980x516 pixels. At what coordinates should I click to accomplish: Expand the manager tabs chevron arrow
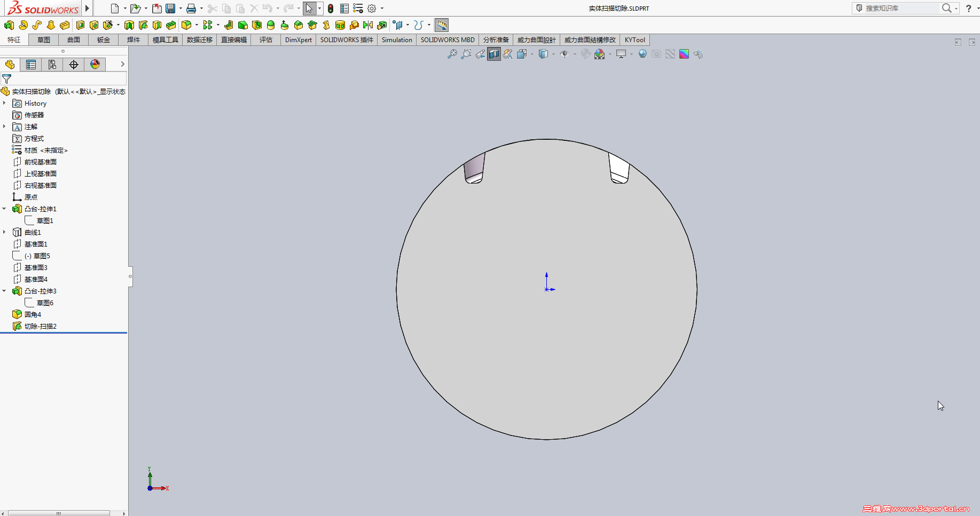point(122,64)
